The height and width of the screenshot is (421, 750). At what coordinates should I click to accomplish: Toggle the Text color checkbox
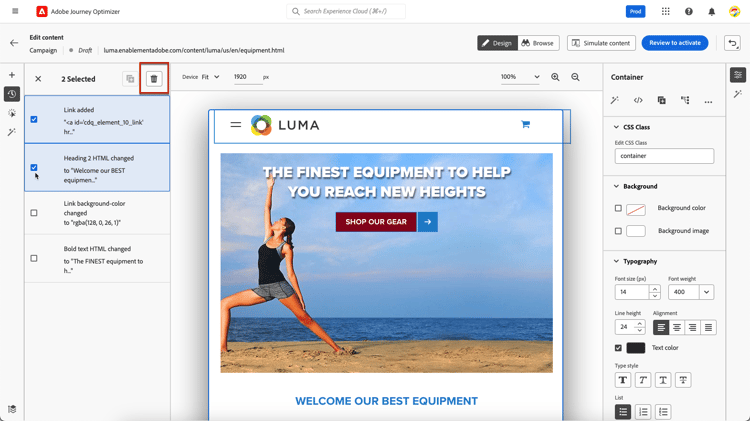coord(618,348)
